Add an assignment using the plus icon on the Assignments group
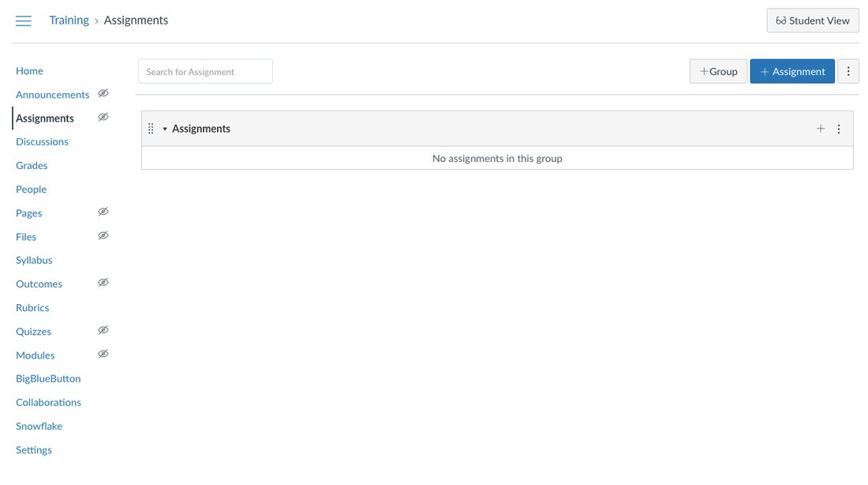Screen dimensions: 868x485 tap(821, 128)
